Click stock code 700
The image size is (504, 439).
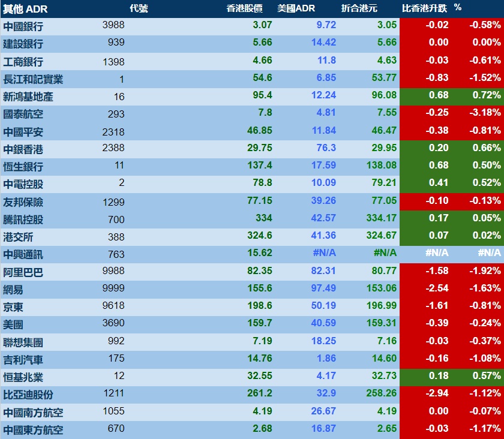pos(116,219)
